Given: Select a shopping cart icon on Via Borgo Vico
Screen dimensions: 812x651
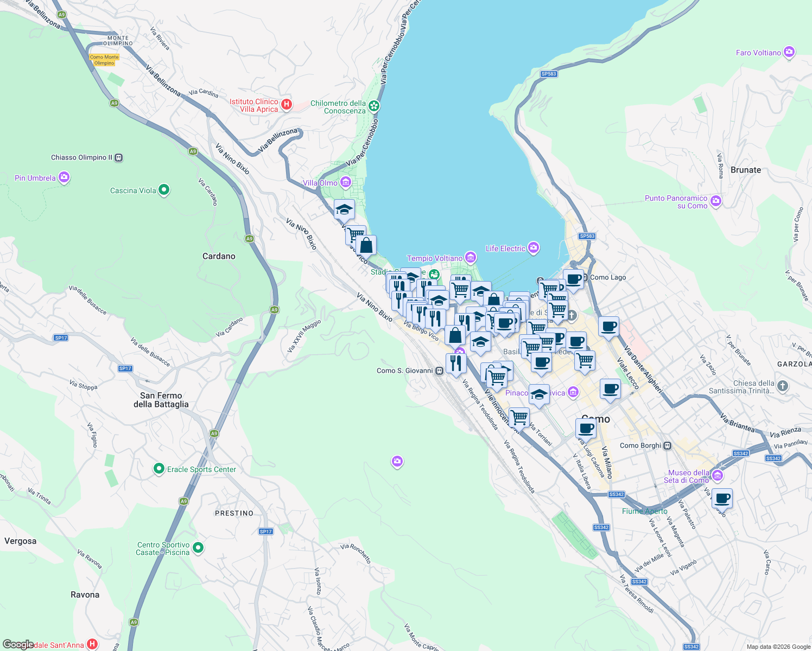Looking at the screenshot, I should click(459, 289).
